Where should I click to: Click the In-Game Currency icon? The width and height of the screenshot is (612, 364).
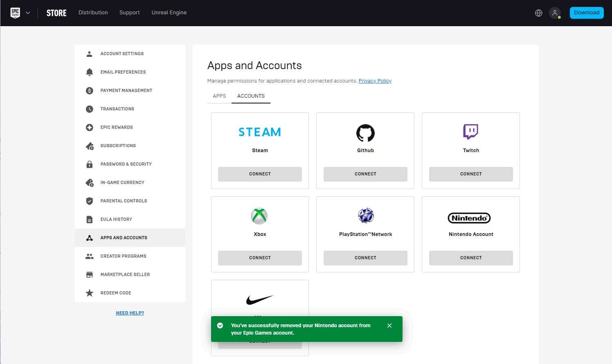tap(90, 183)
